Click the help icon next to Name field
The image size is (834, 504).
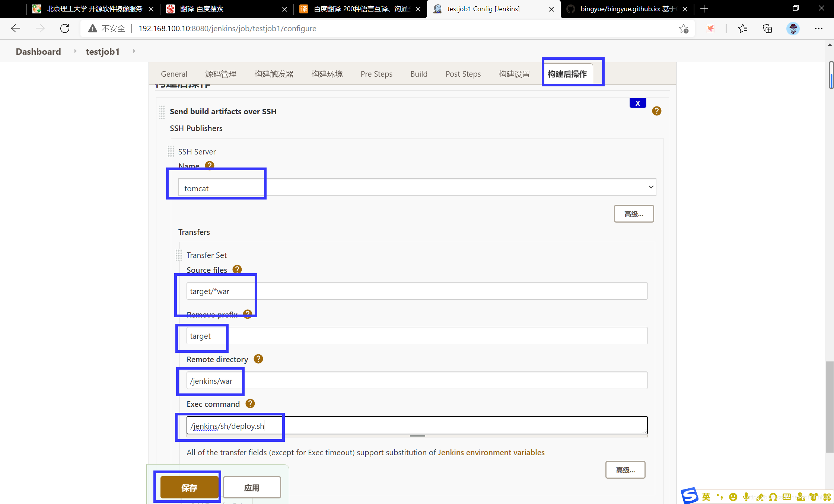pyautogui.click(x=210, y=166)
